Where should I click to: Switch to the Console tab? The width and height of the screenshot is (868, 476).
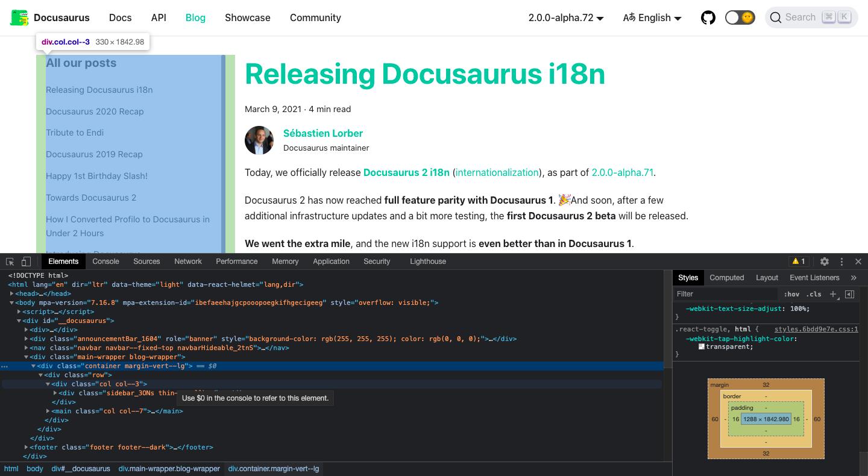(105, 261)
